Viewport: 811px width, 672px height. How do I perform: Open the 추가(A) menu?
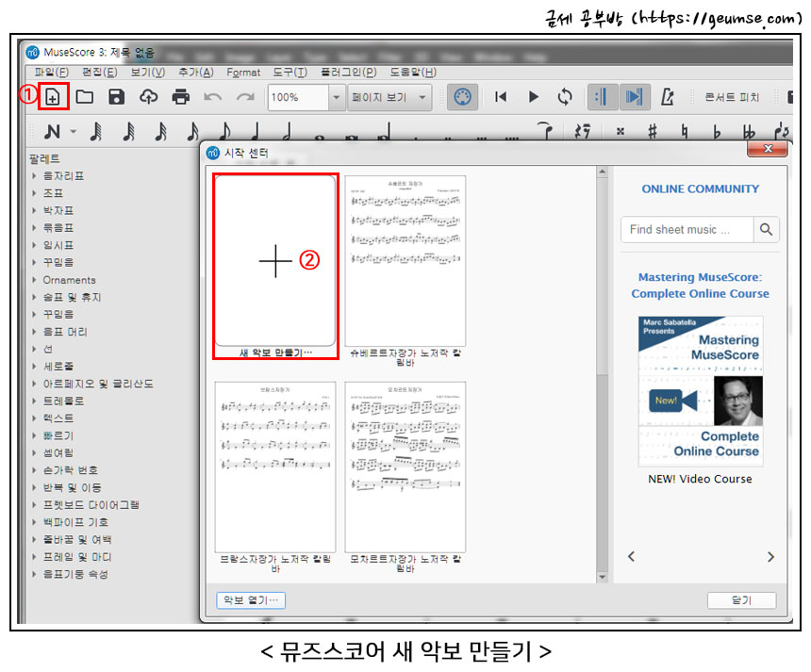pos(195,72)
